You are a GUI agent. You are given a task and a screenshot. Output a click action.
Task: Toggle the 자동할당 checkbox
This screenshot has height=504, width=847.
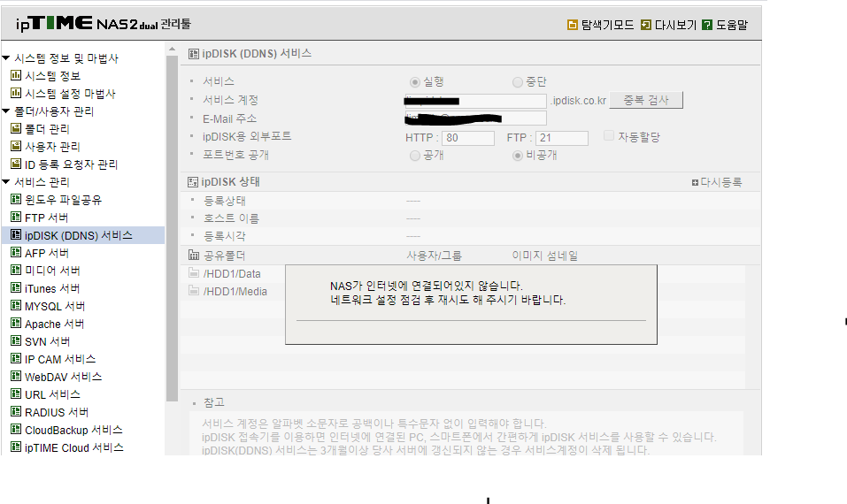point(609,135)
